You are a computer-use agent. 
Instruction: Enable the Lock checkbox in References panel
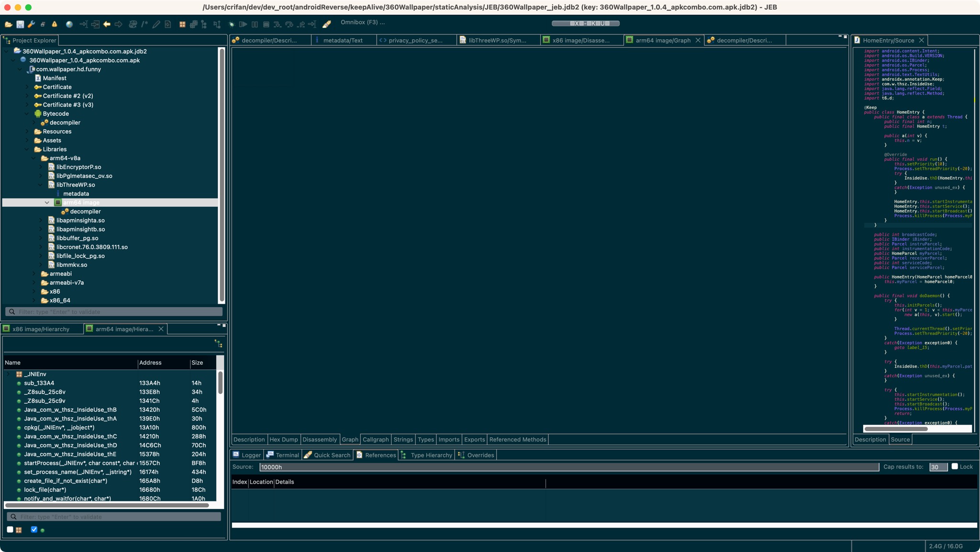[955, 466]
